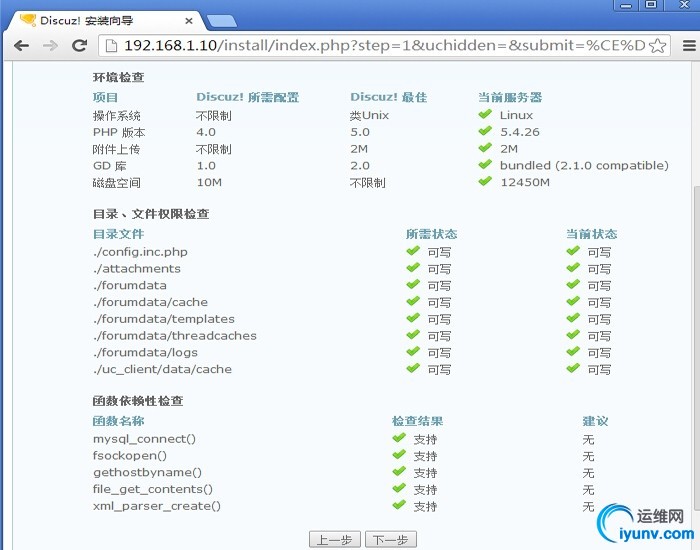Close the Discuz! tab with its X
This screenshot has width=700, height=550.
(x=189, y=21)
